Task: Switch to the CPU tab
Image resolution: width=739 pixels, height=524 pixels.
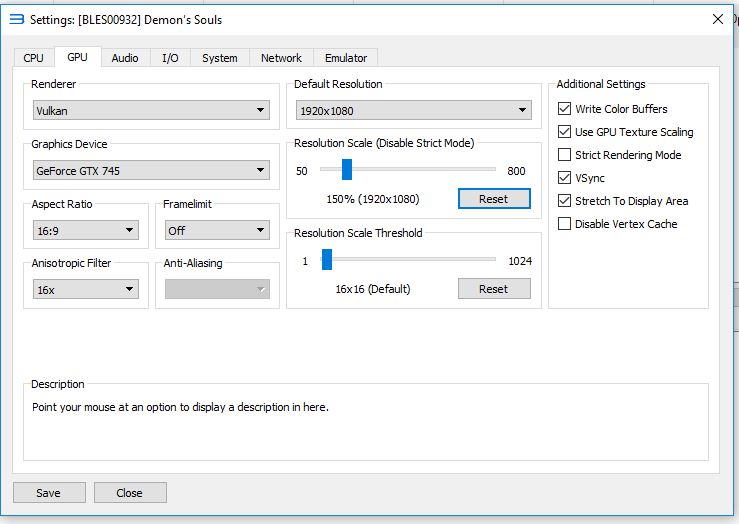Action: click(x=33, y=58)
